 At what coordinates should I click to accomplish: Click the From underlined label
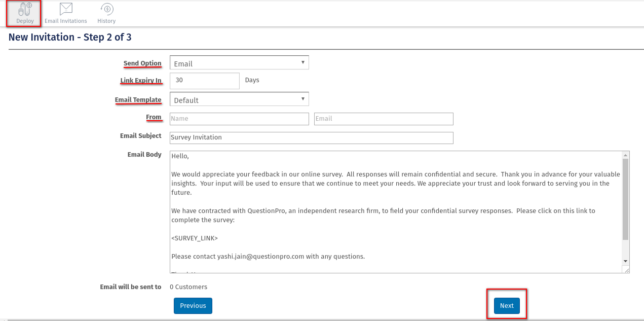point(154,117)
